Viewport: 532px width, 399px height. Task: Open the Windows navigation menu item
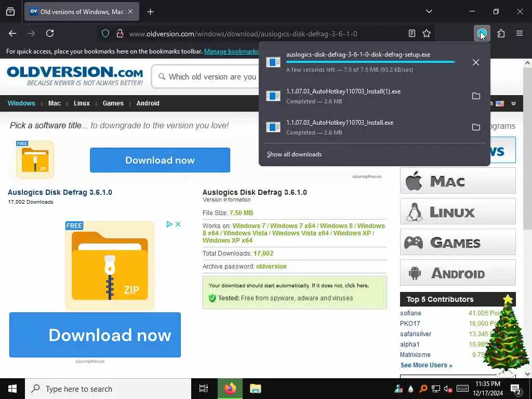pyautogui.click(x=21, y=103)
